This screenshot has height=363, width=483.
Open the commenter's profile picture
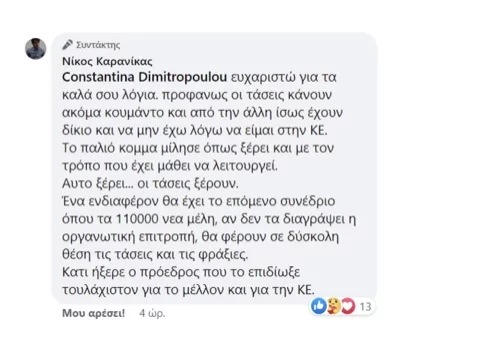click(36, 49)
